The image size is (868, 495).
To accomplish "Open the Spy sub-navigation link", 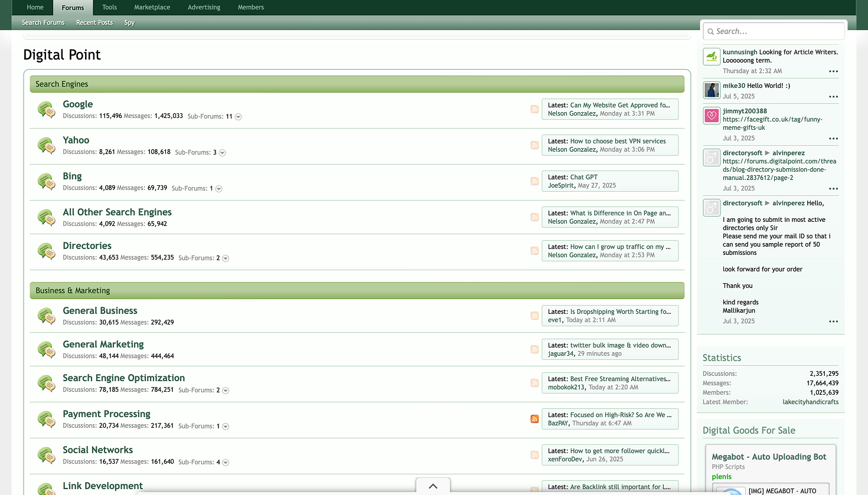I will tap(129, 22).
